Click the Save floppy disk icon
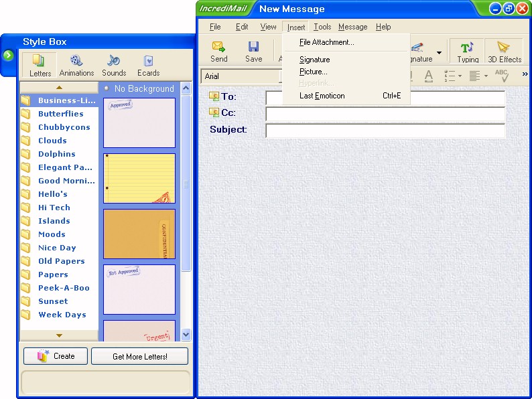The height and width of the screenshot is (399, 532). pyautogui.click(x=253, y=47)
